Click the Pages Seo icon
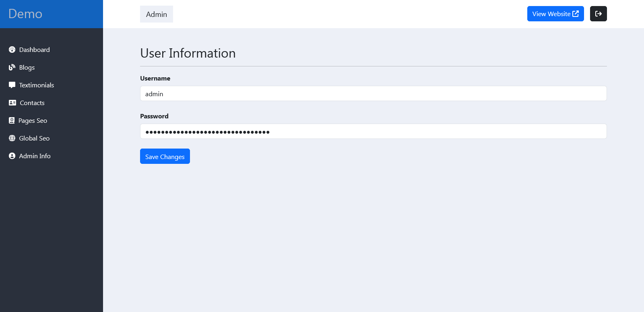 pos(12,120)
